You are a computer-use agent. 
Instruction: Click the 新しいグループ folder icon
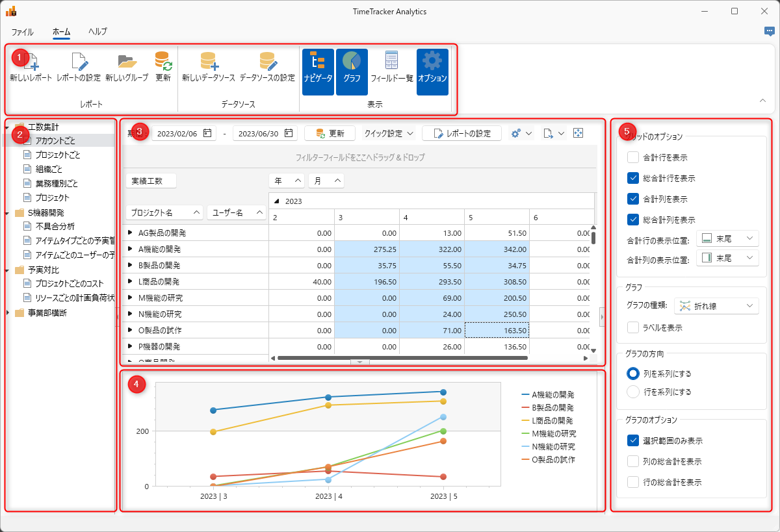tap(127, 62)
